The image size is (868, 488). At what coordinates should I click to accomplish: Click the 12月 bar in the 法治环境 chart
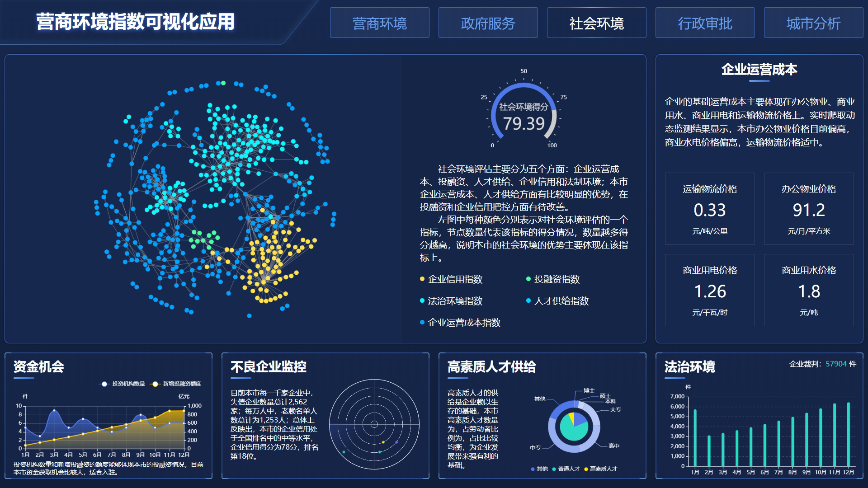coord(849,434)
